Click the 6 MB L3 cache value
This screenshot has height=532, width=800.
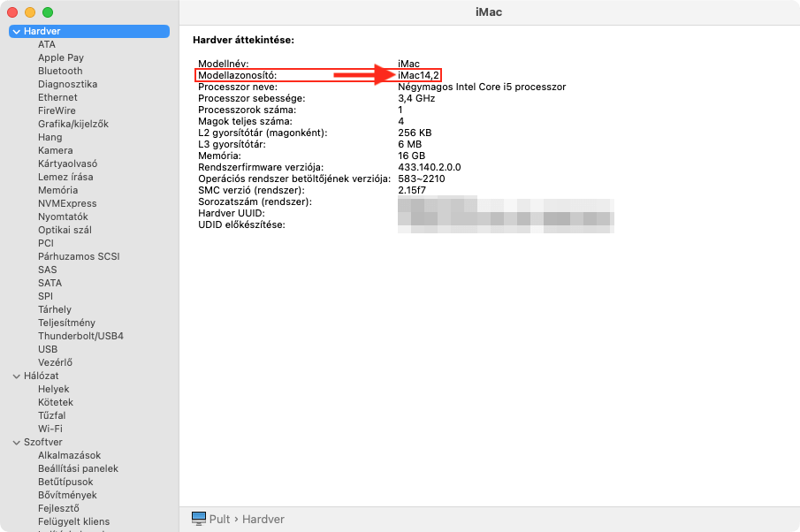(409, 144)
